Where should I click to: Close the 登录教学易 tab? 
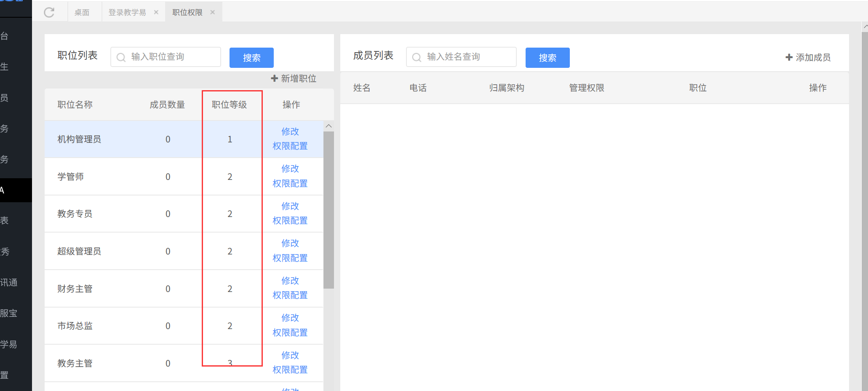(x=156, y=12)
